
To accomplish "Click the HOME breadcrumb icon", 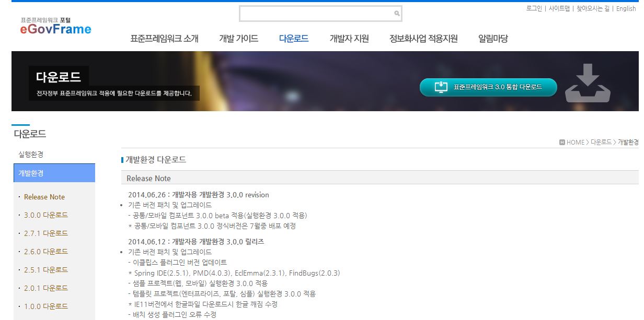I will pos(562,142).
